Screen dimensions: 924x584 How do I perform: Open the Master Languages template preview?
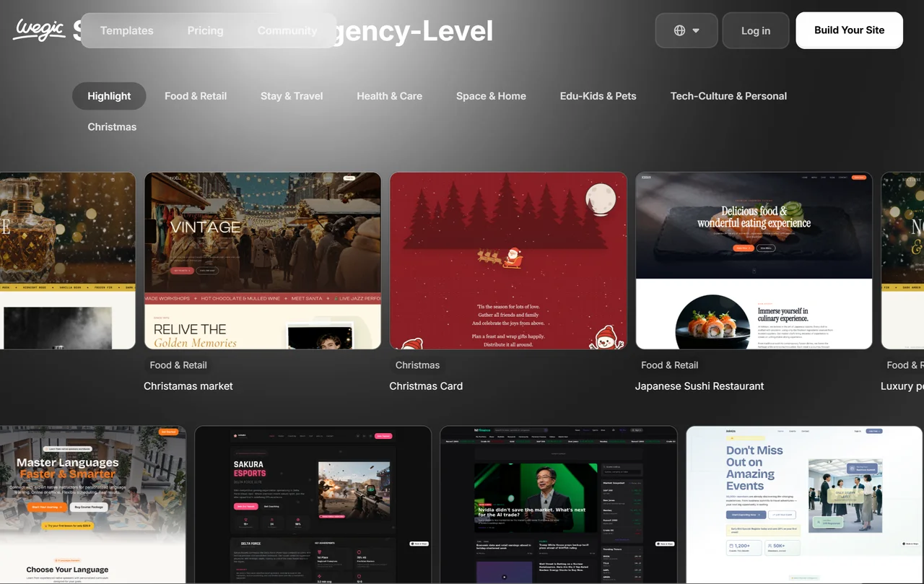[x=93, y=504]
